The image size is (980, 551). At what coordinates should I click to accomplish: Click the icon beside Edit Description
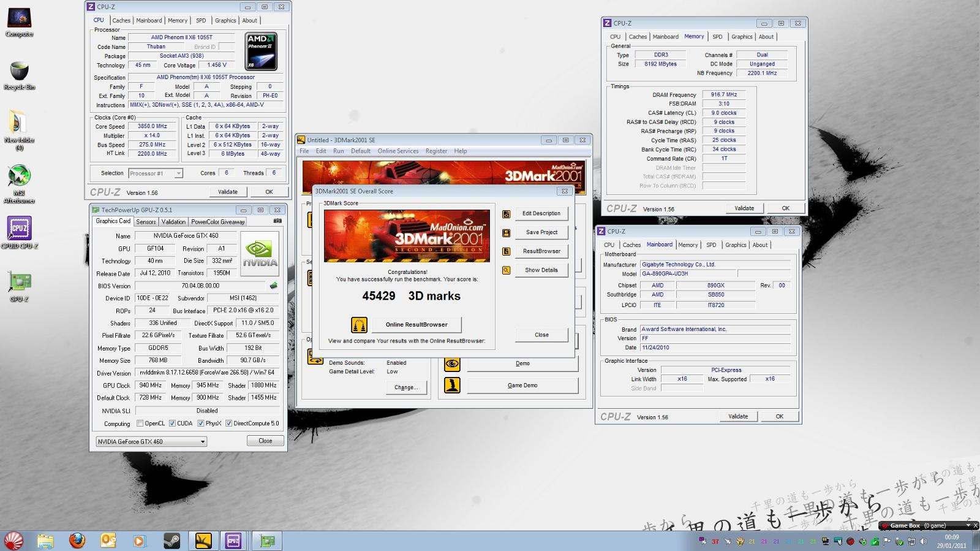(x=506, y=214)
